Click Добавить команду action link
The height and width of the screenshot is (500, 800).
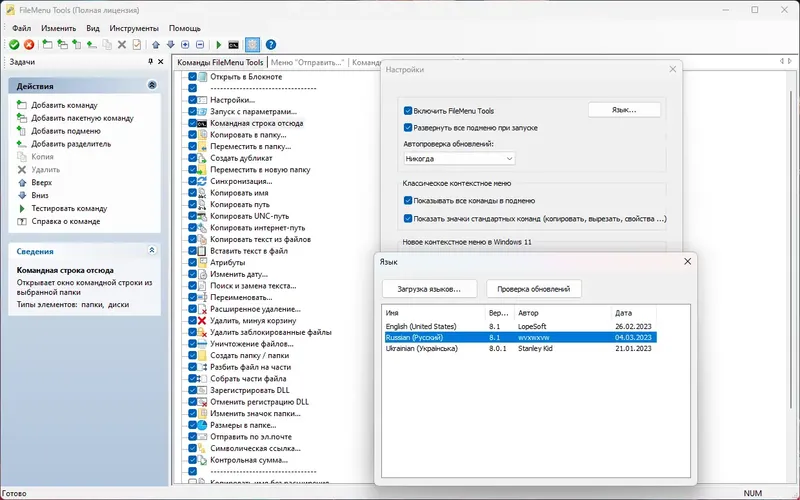[x=64, y=105]
